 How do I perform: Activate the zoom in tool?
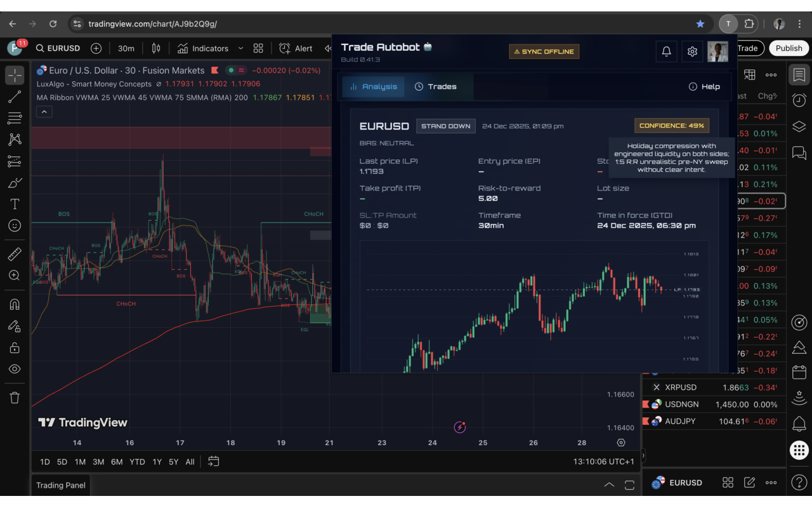[15, 276]
